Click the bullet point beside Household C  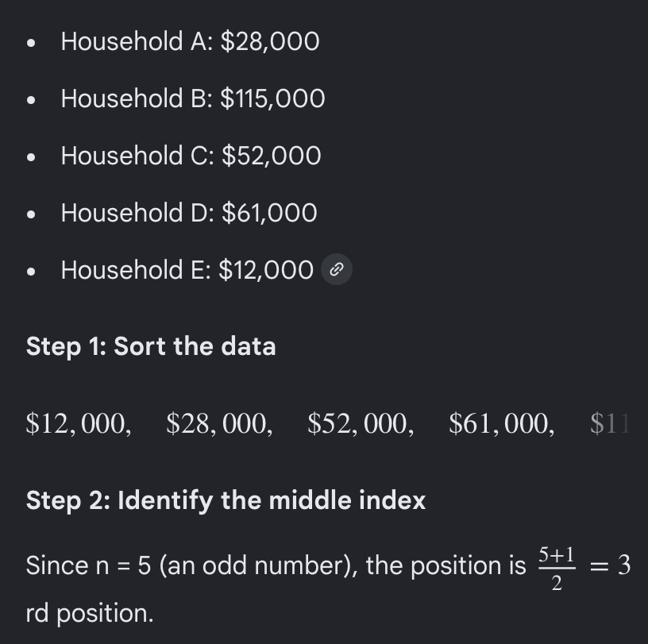tap(31, 157)
